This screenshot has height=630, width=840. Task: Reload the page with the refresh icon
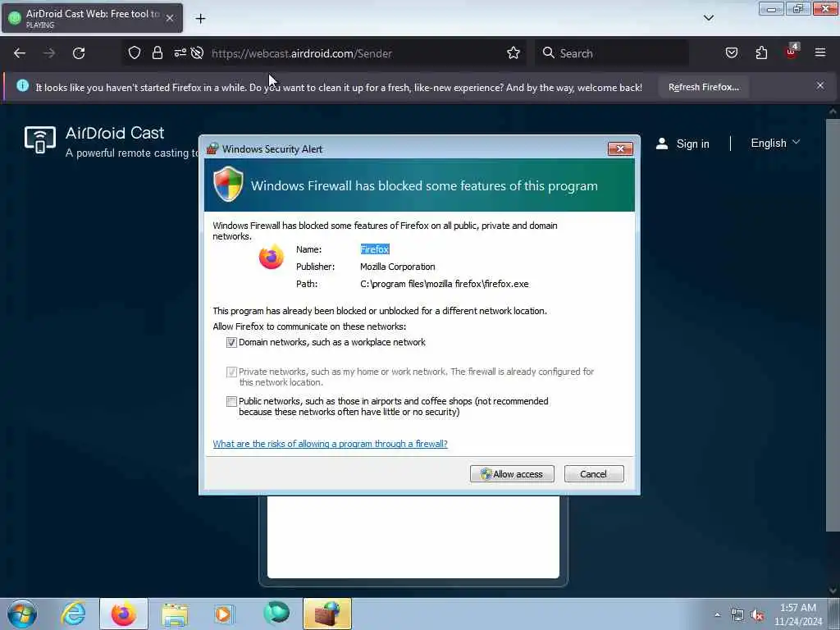(79, 53)
